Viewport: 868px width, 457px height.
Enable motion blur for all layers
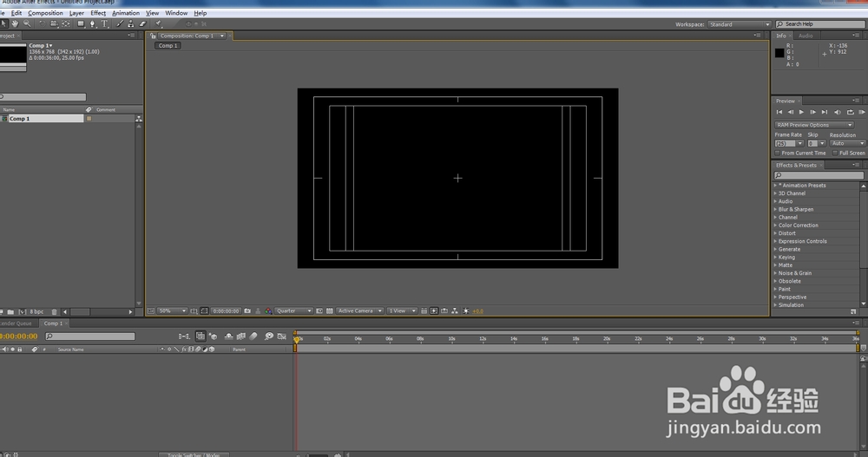253,336
